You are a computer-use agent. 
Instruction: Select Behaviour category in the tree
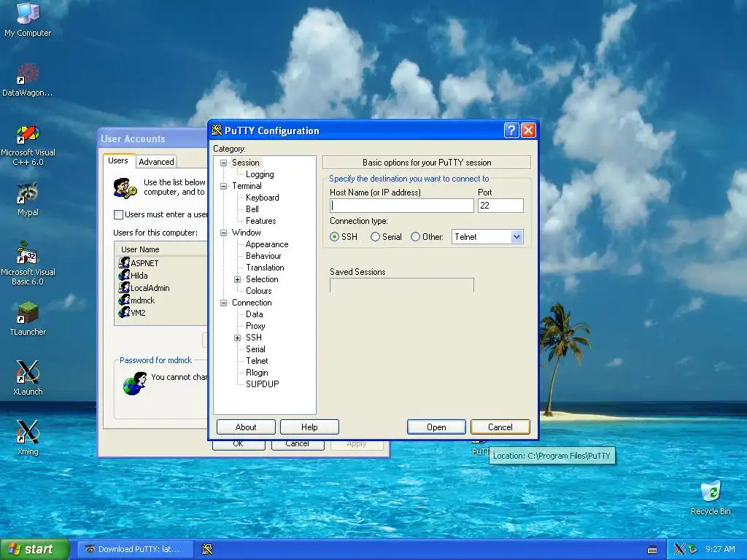pos(263,256)
